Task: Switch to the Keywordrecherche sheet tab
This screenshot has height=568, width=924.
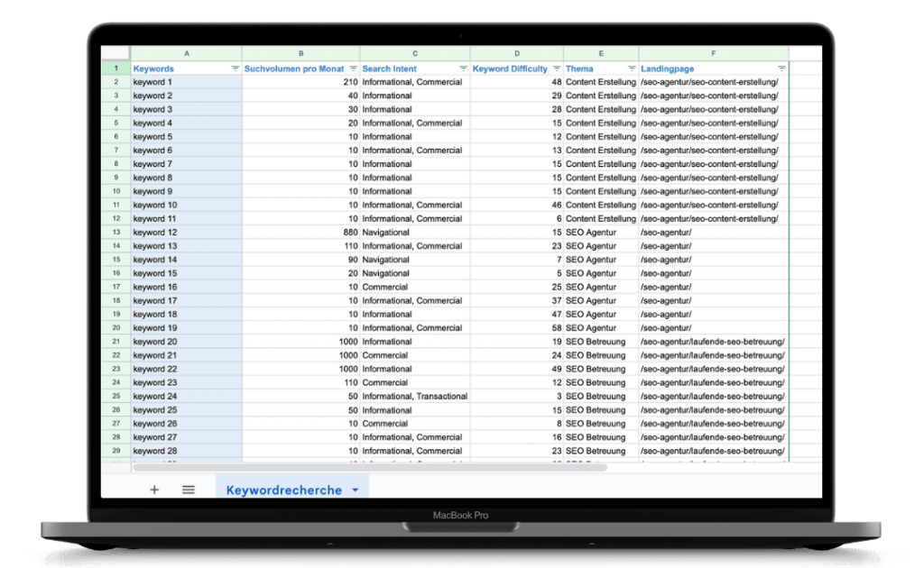Action: click(283, 490)
